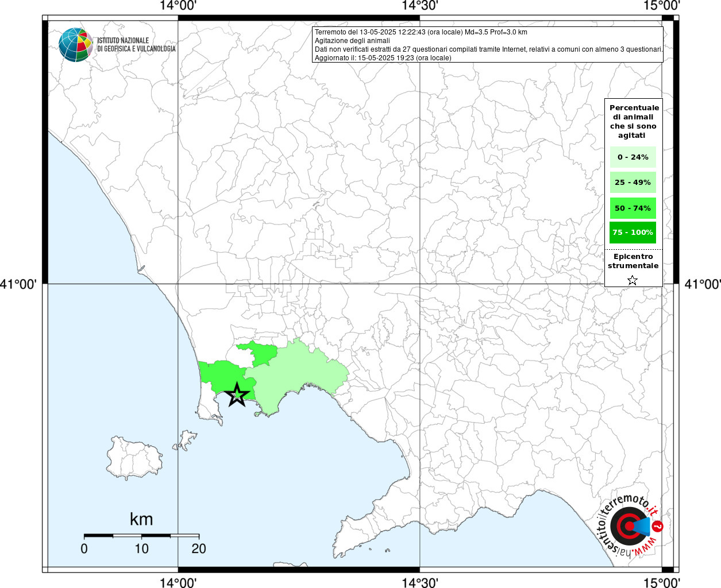Click the bottom 14°00' longitude label
Viewport: 721px width, 588px height.
178,582
